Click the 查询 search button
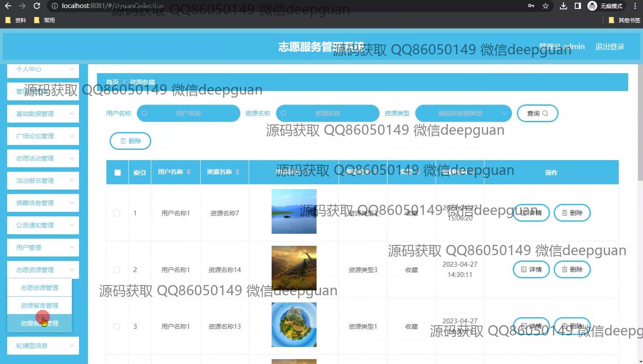 [538, 113]
